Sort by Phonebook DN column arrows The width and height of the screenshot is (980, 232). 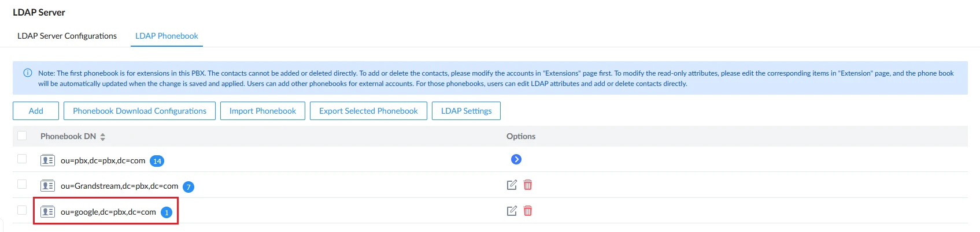[x=102, y=137]
